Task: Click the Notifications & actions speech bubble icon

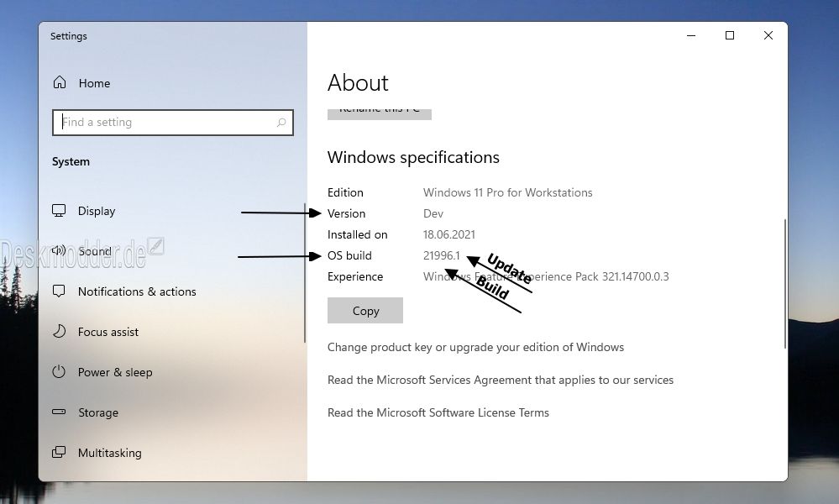Action: point(59,291)
